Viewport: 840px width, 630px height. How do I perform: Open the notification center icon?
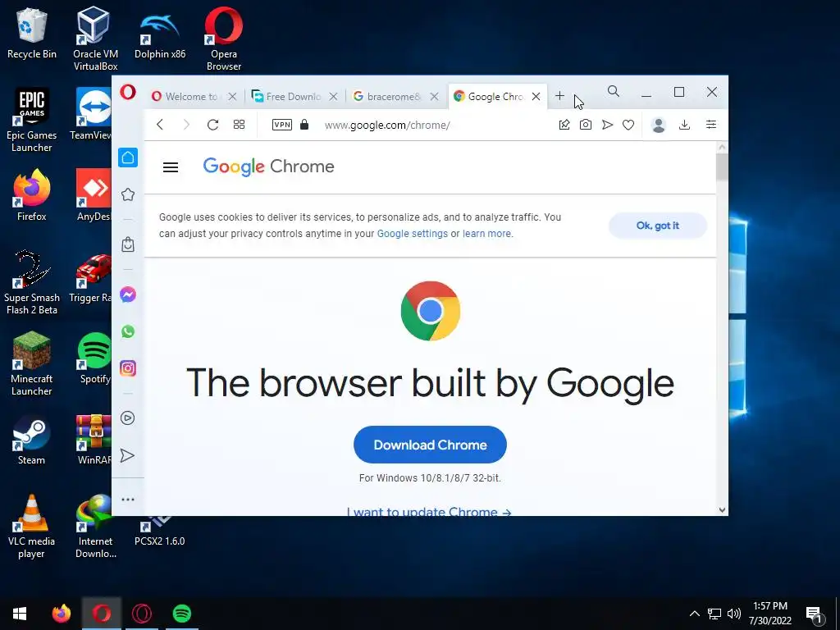point(815,614)
